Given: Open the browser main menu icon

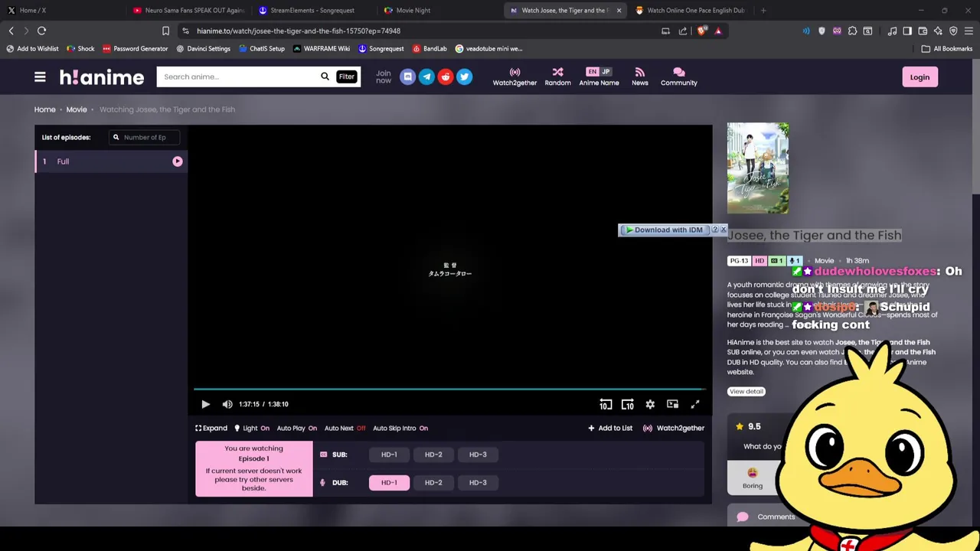Looking at the screenshot, I should point(969,31).
